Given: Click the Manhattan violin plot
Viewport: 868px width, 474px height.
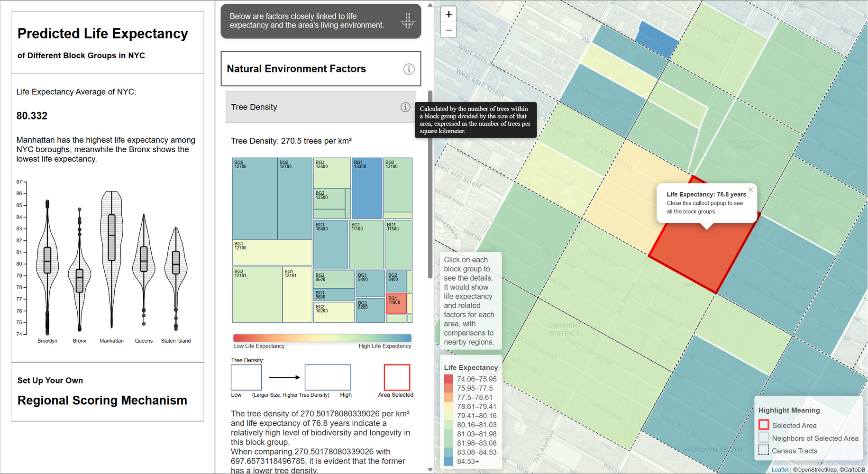Looking at the screenshot, I should point(111,259).
